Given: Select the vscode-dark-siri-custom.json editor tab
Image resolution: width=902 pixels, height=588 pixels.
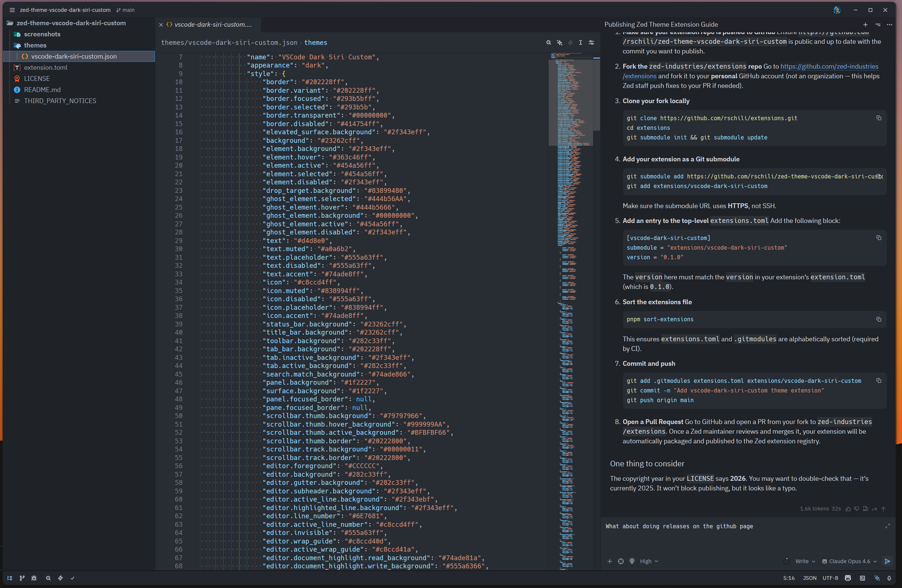Looking at the screenshot, I should click(208, 24).
